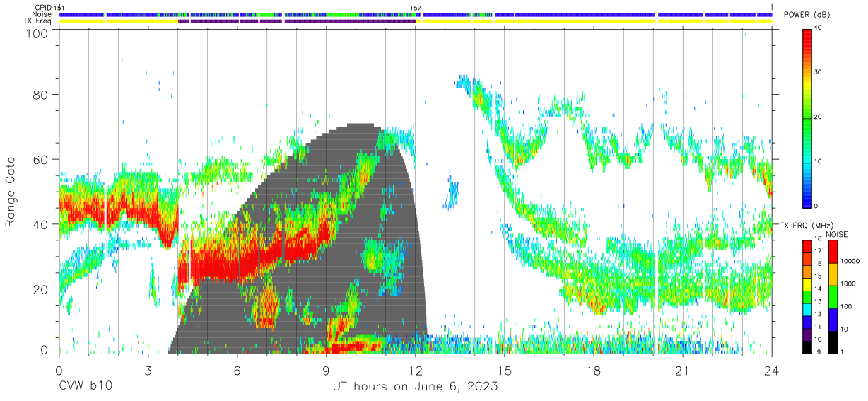Pick the black bottom segment of the TX FRQ legend

(x=807, y=347)
